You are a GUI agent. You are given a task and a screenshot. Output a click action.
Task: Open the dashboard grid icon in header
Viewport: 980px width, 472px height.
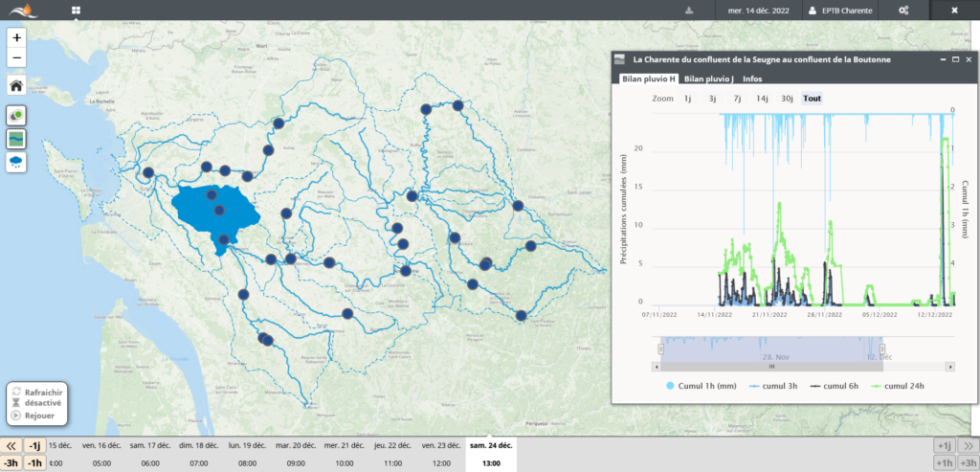click(x=76, y=11)
